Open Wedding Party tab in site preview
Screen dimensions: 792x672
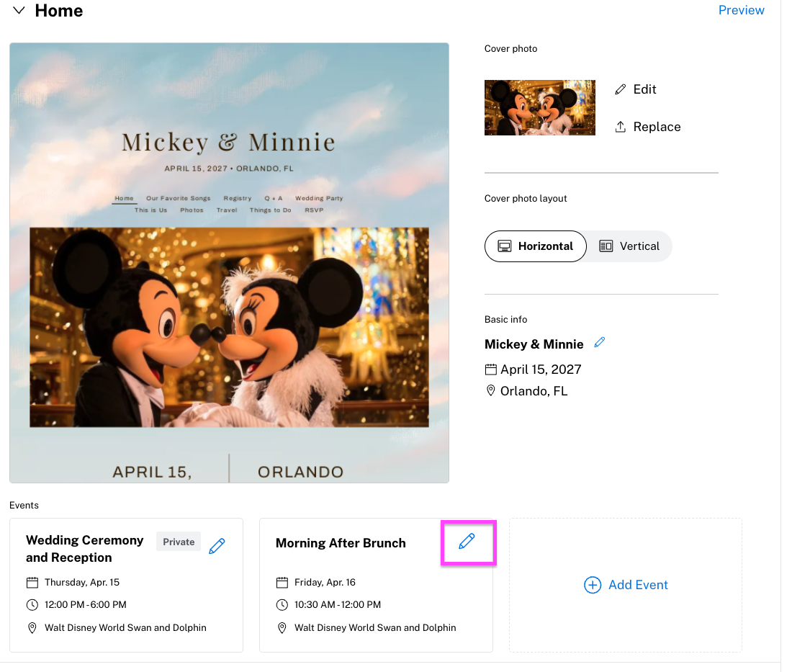319,198
